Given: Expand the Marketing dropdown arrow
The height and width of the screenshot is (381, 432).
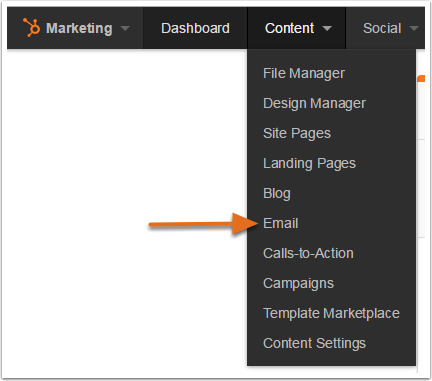Looking at the screenshot, I should click(125, 28).
